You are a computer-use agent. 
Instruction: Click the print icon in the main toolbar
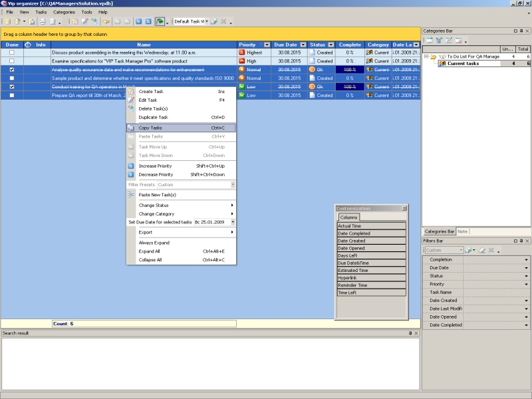[42, 21]
